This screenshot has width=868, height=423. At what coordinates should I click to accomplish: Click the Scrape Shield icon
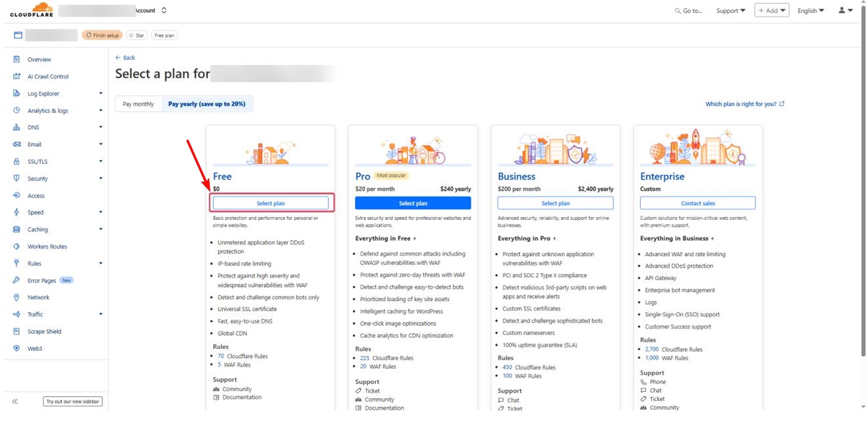click(16, 332)
